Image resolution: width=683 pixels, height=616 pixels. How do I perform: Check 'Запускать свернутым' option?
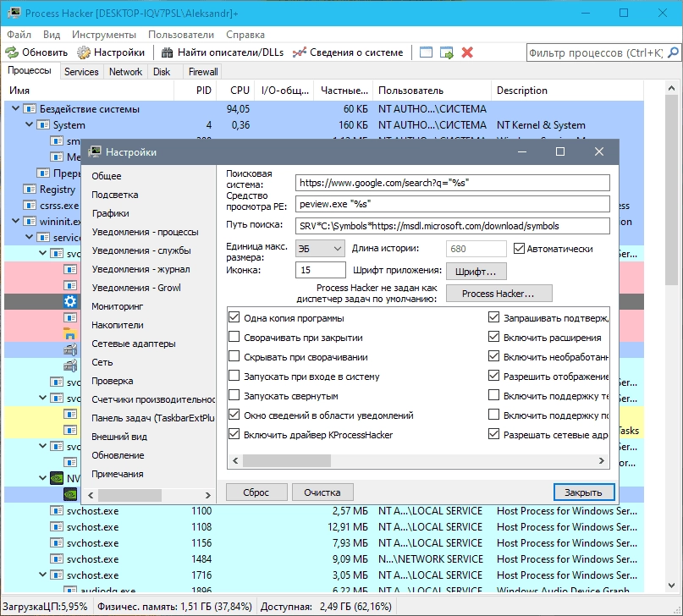click(234, 395)
